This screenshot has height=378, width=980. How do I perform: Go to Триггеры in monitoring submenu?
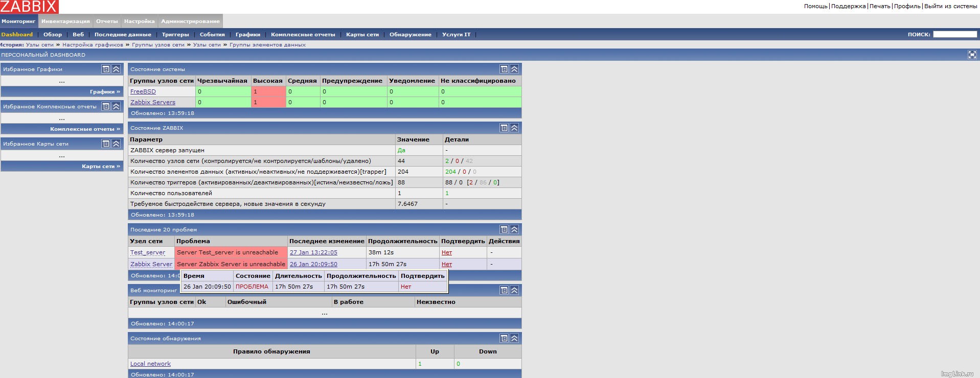point(175,35)
